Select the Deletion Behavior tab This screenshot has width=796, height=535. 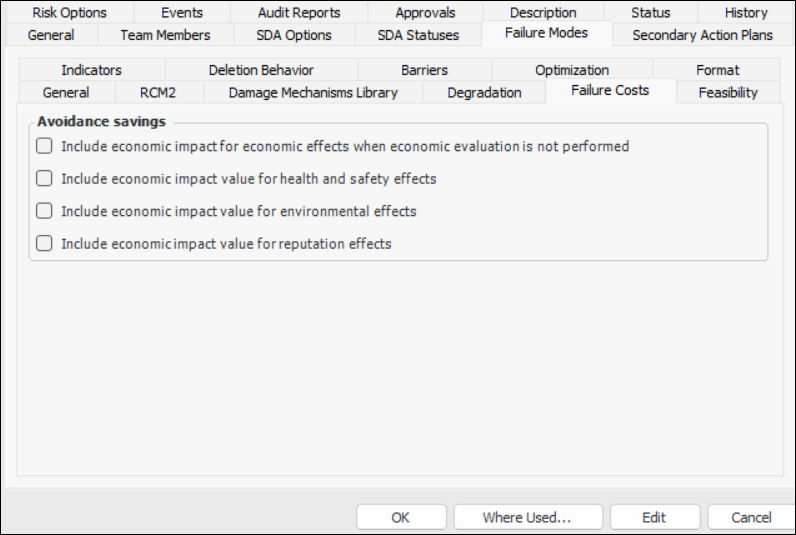[x=261, y=70]
